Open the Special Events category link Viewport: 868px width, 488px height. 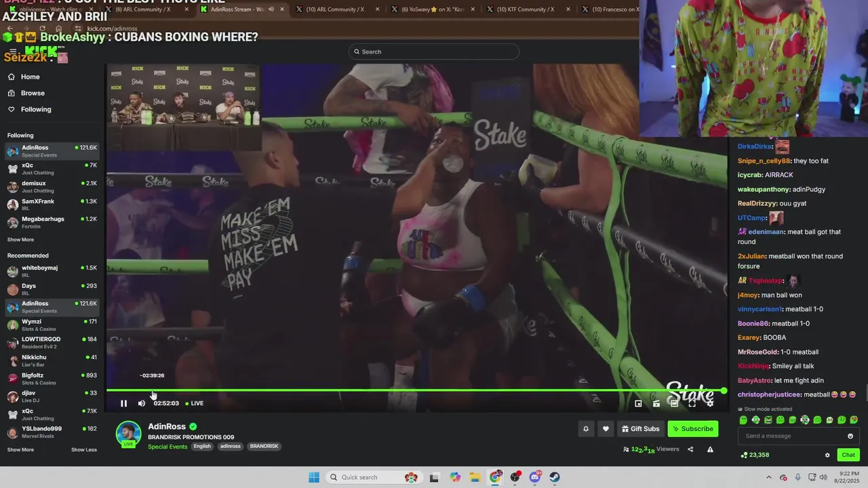[167, 447]
